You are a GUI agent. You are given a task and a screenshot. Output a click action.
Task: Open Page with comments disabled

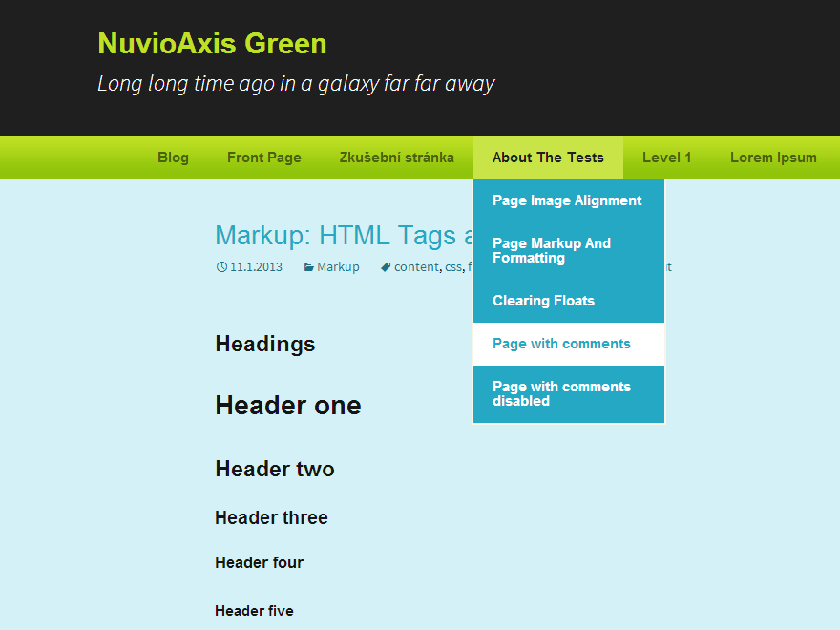pyautogui.click(x=561, y=393)
